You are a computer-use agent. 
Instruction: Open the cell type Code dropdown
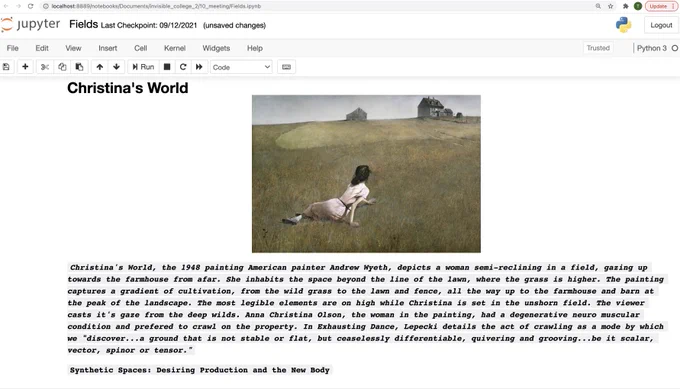241,67
